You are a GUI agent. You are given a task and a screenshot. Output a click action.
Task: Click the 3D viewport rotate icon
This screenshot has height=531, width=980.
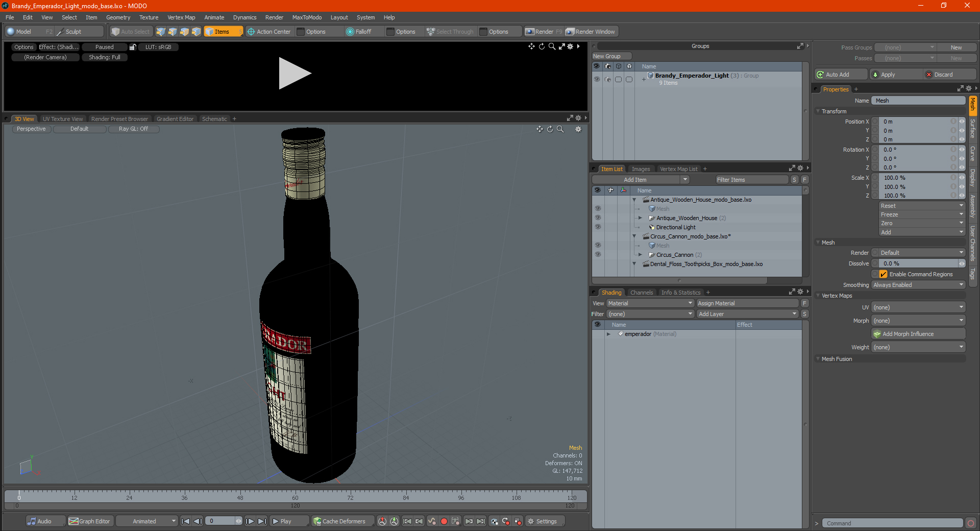pyautogui.click(x=550, y=129)
